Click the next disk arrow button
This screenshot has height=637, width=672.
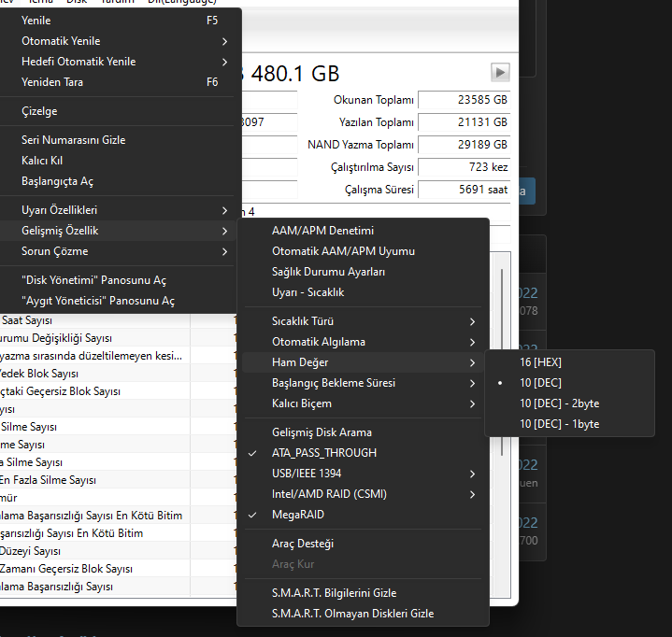click(x=500, y=73)
